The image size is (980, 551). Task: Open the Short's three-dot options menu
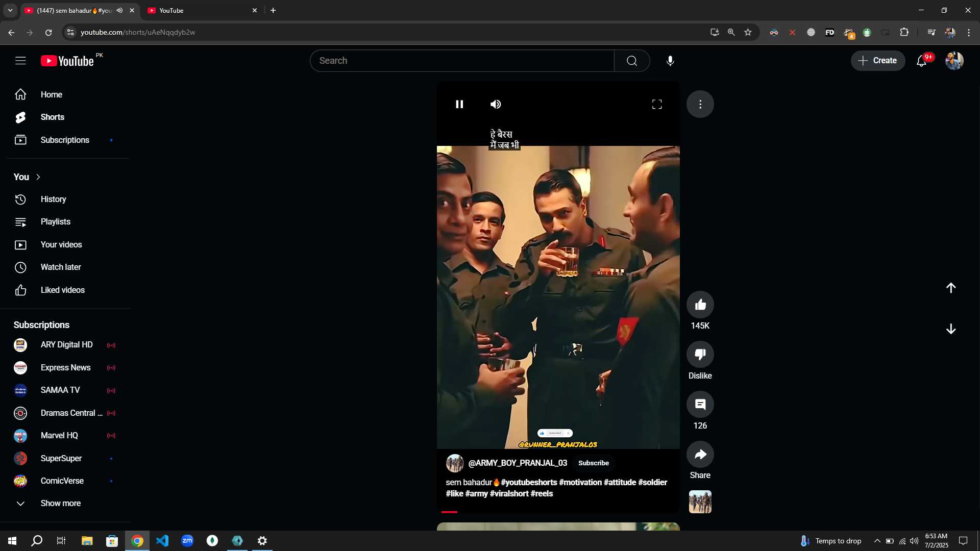pos(700,104)
